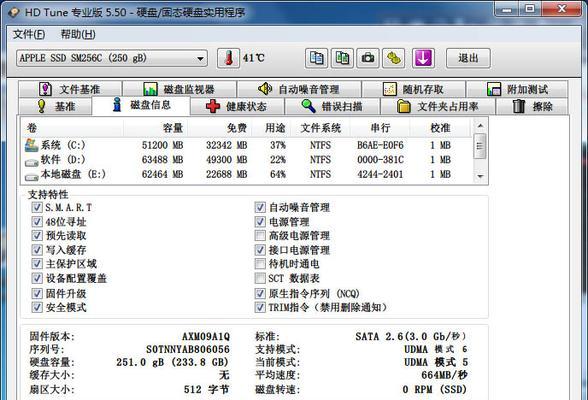Toggle S.M.A.R.T checkbox

click(x=37, y=207)
